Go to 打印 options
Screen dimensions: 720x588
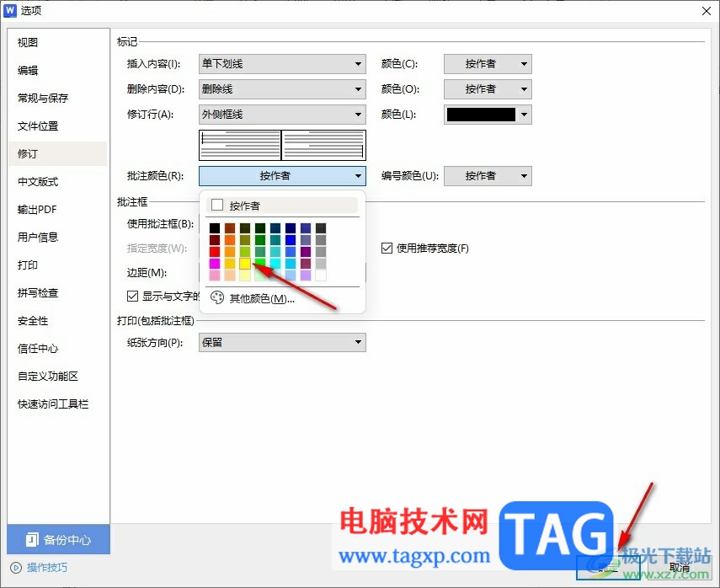[57, 265]
